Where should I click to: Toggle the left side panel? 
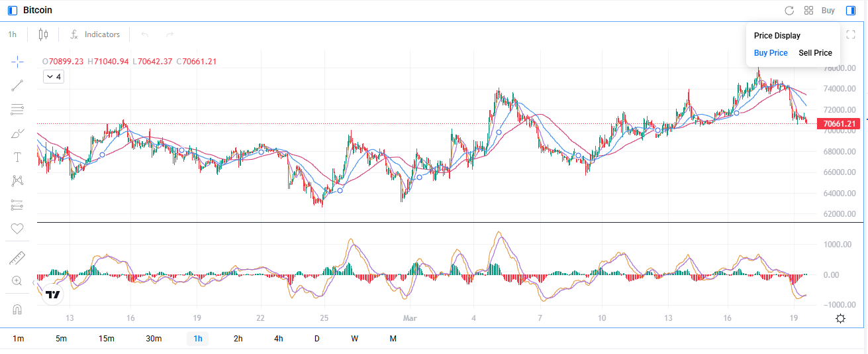[12, 11]
